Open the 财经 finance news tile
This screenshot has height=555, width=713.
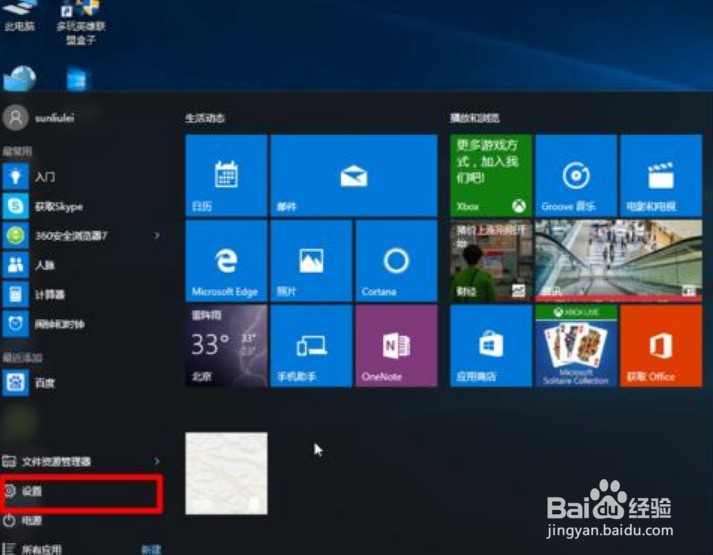(491, 260)
